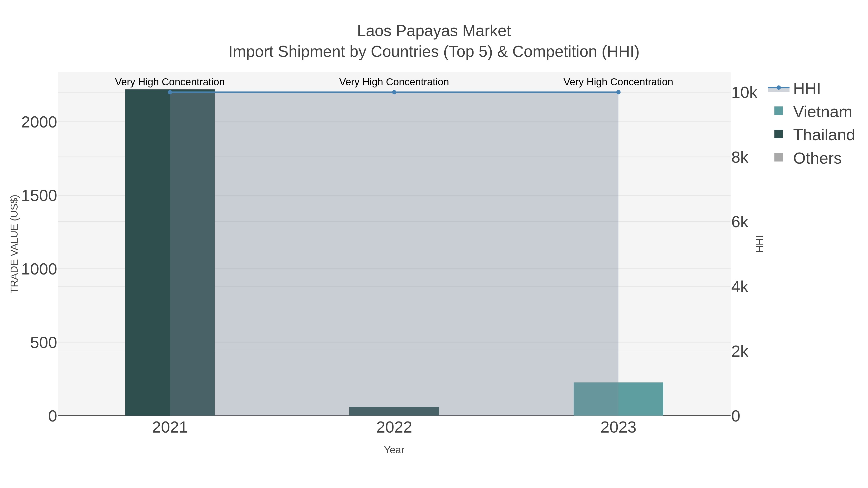Viewport: 868px width, 488px height.
Task: Click 'Very High Concentration' label above 2023
Action: [x=618, y=82]
